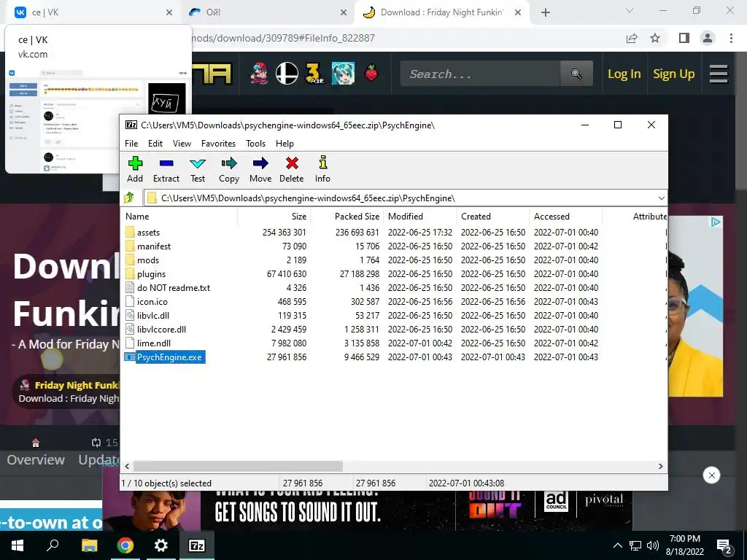Viewport: 747px width, 560px height.
Task: Open the Chrome three-dot menu
Action: tap(731, 38)
